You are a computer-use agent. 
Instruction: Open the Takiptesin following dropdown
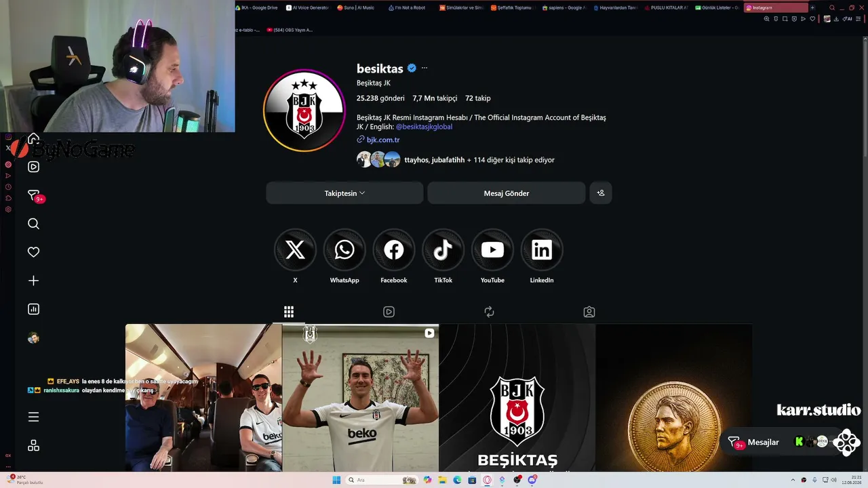(344, 193)
